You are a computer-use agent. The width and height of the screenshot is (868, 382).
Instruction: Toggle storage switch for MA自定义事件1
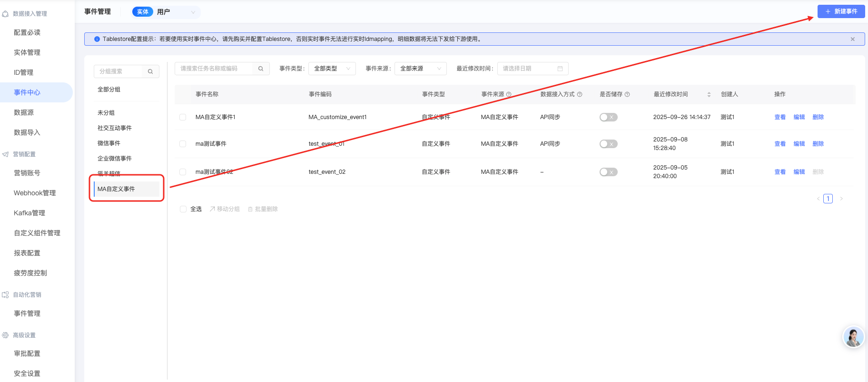coord(608,117)
